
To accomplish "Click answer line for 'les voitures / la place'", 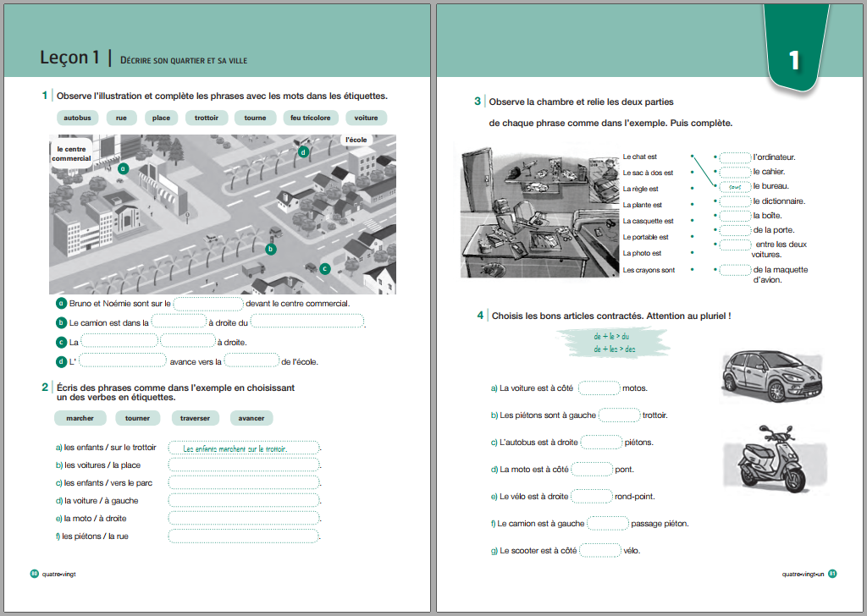I will (x=243, y=465).
